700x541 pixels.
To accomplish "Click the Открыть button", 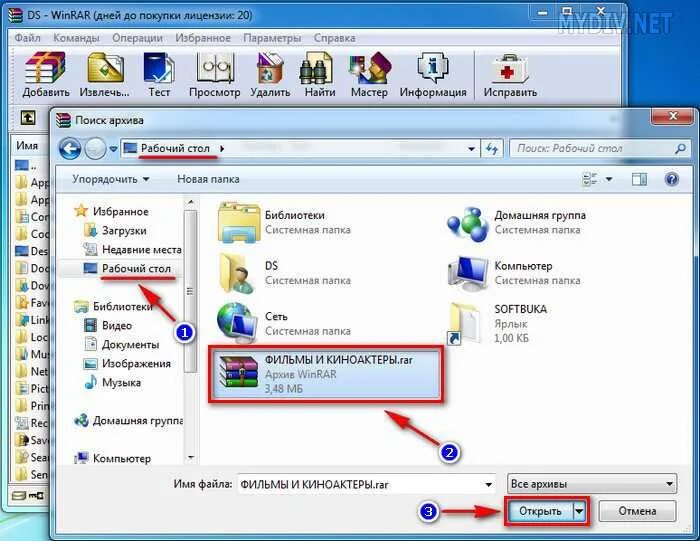I will pos(540,511).
